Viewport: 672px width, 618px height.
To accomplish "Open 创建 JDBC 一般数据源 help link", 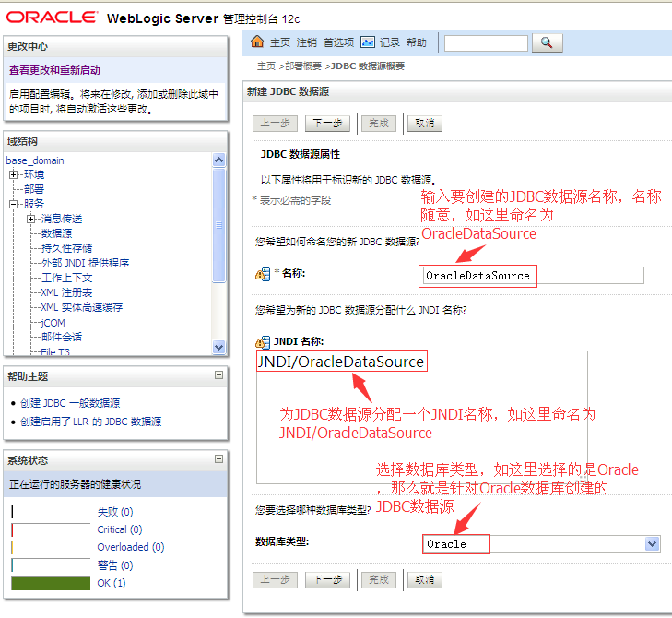I will coord(70,403).
